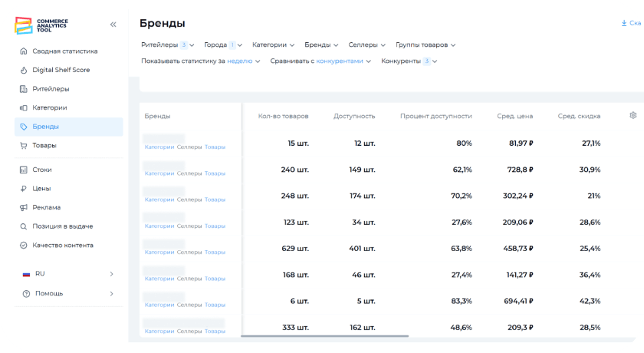This screenshot has height=353, width=644.
Task: Open Цены in the sidebar
Action: pos(41,189)
